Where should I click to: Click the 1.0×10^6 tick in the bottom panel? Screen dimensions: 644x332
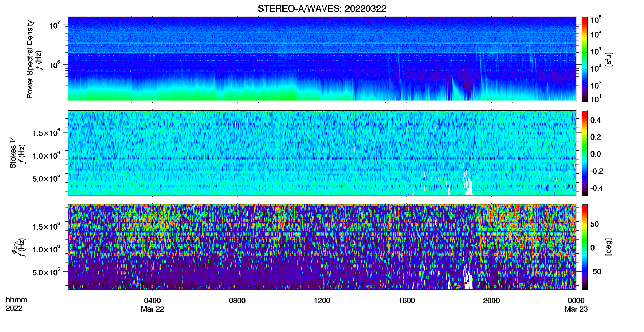coord(46,249)
